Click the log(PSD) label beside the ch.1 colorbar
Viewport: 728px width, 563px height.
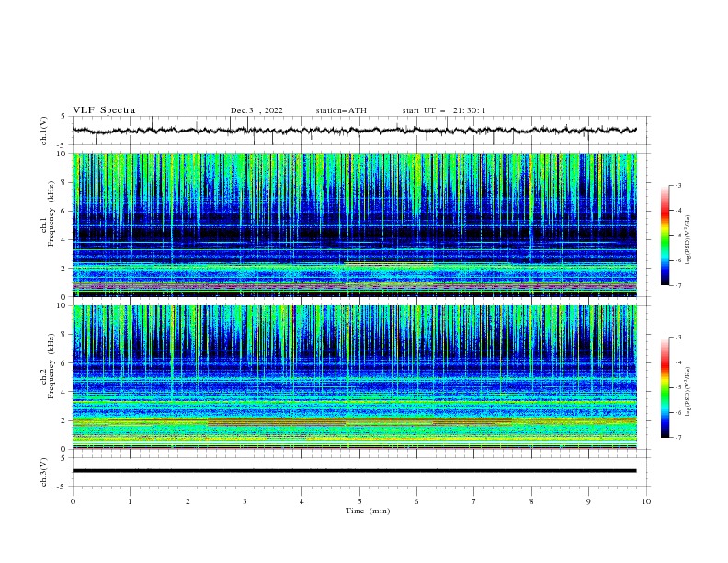(688, 240)
